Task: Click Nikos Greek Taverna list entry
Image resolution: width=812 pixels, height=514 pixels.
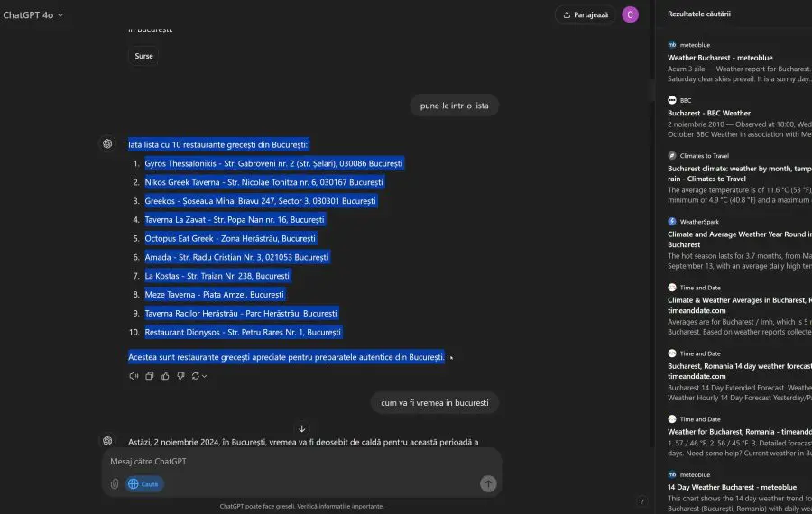Action: 264,182
